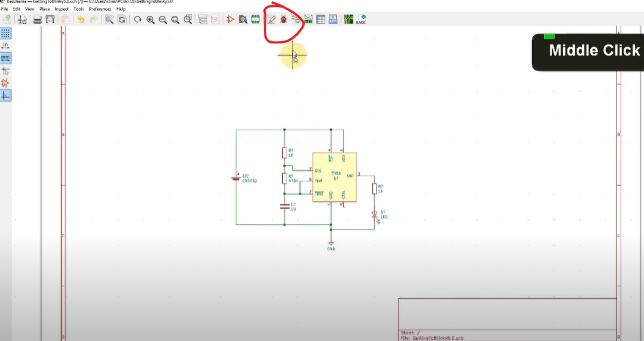Open Find tool with magnifier icon

click(109, 20)
